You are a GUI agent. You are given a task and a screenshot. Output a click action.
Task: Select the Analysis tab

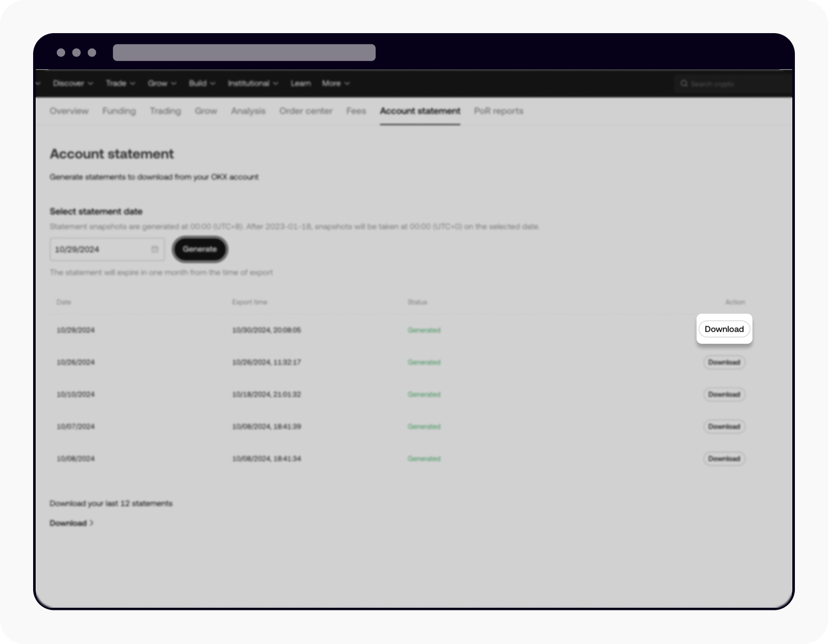coord(248,111)
